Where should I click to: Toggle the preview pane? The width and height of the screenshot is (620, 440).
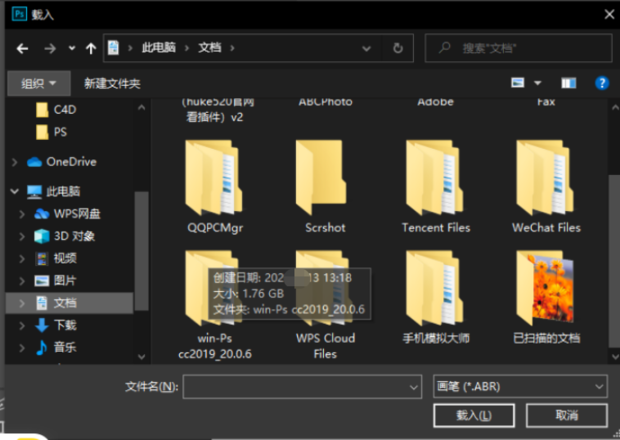coord(569,83)
